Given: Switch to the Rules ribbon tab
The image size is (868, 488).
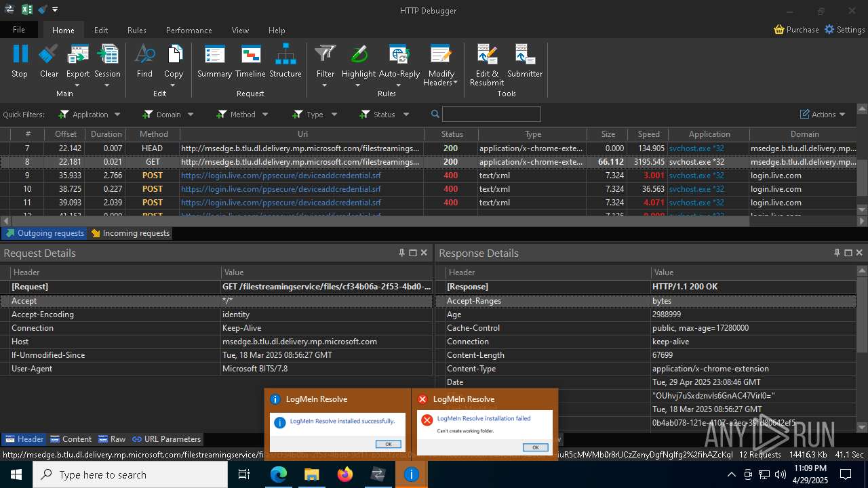Looking at the screenshot, I should pyautogui.click(x=137, y=30).
